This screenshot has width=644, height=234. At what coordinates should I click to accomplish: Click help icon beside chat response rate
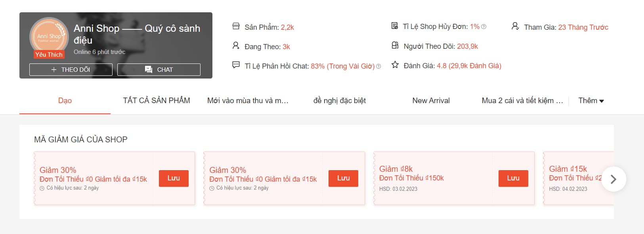click(378, 66)
